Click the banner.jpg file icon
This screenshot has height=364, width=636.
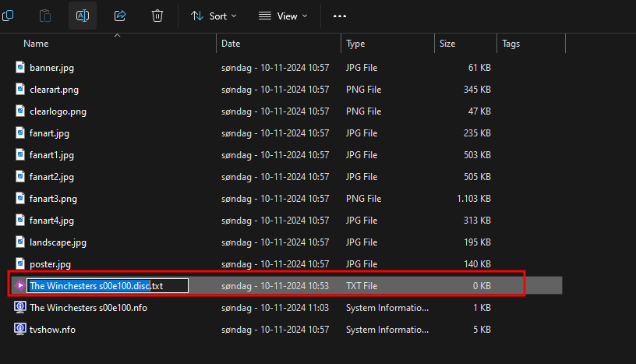point(20,68)
